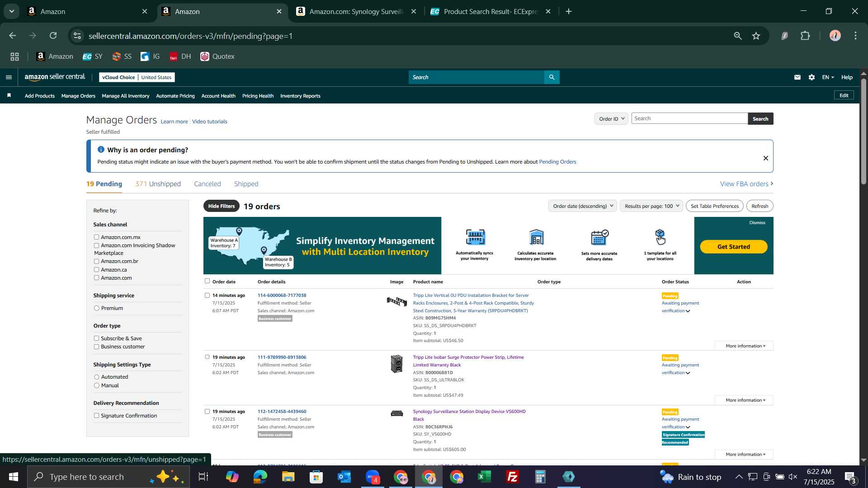Open Outlook from the taskbar
The width and height of the screenshot is (868, 488).
coord(344,477)
